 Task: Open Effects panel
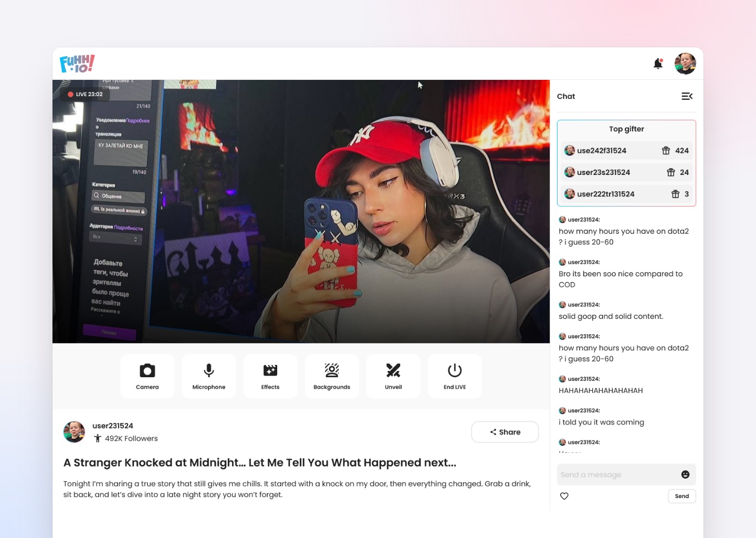[x=270, y=376]
